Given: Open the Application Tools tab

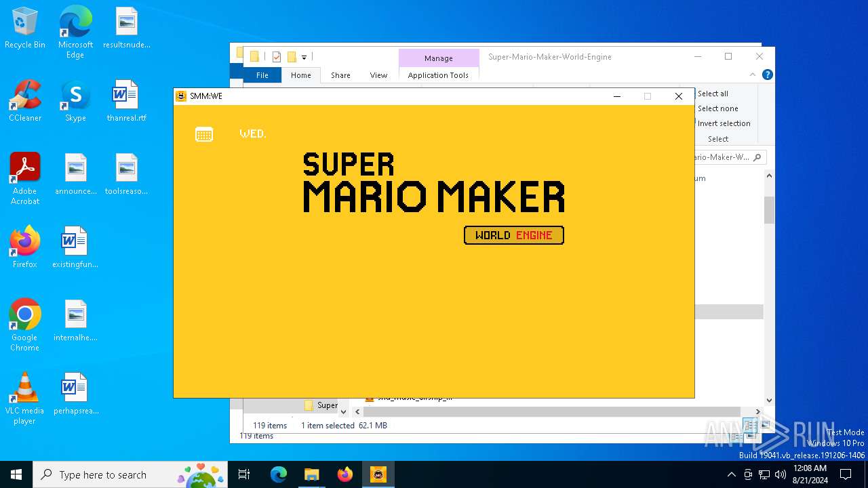Looking at the screenshot, I should 438,75.
